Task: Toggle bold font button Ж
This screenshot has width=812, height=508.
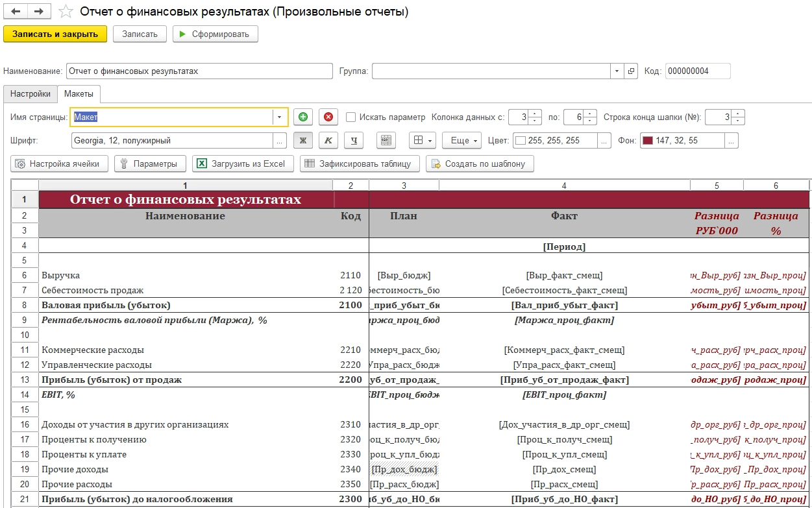Action: click(302, 140)
